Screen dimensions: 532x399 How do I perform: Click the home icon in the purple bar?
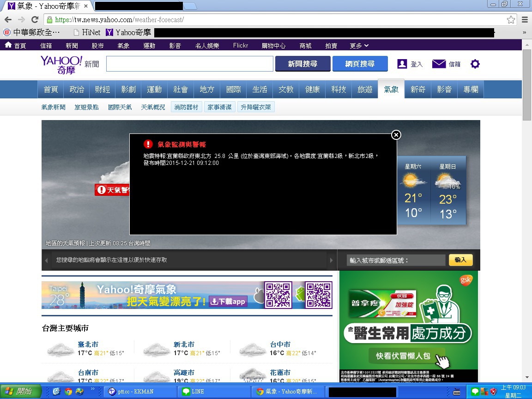coord(8,45)
